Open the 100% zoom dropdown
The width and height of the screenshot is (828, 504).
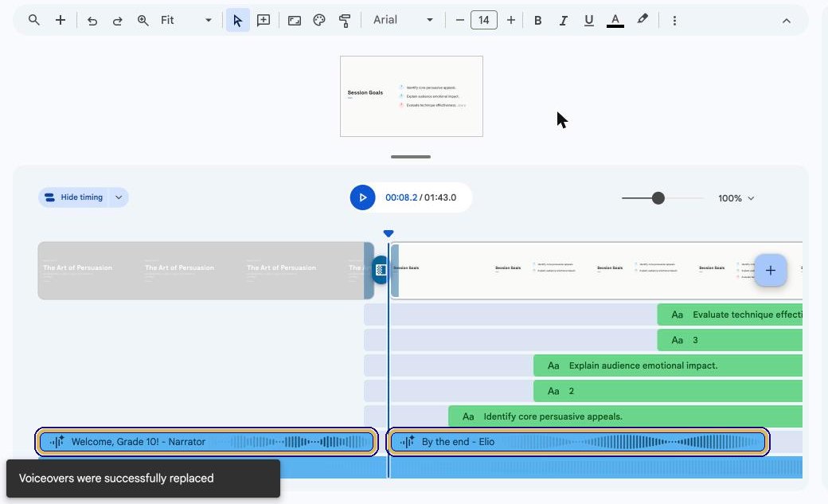[x=736, y=198]
